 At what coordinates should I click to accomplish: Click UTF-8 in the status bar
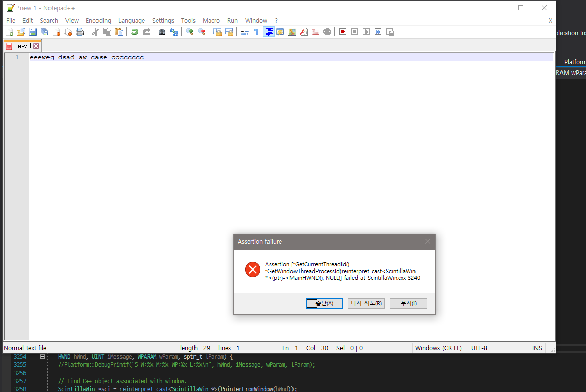coord(479,348)
